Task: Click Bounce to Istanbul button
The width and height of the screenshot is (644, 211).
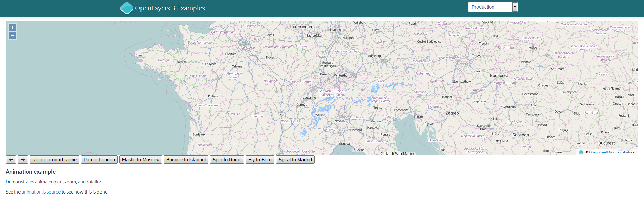Action: tap(186, 160)
